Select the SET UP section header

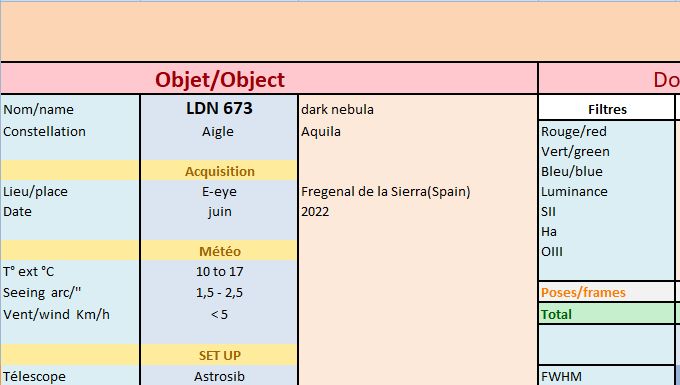tap(219, 355)
